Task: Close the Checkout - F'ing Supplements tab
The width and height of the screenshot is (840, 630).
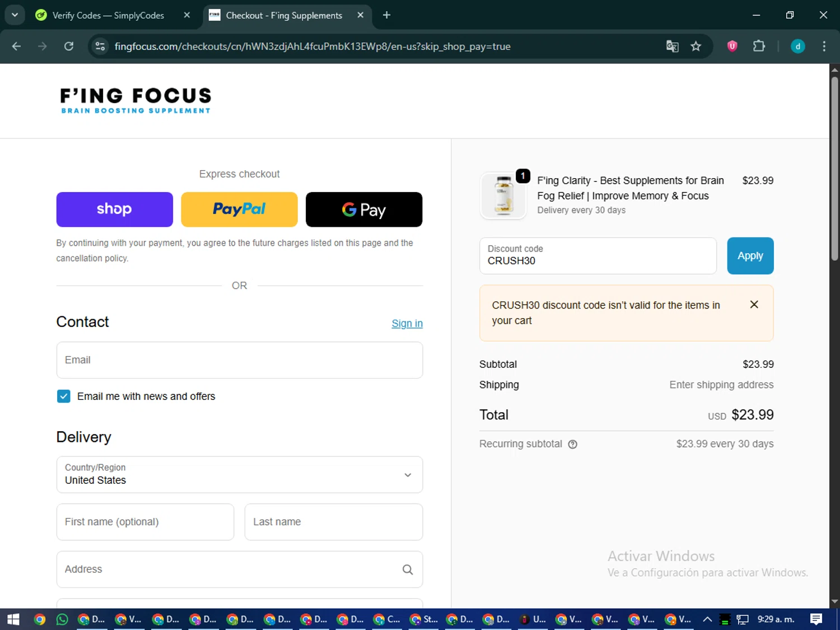Action: (x=361, y=15)
